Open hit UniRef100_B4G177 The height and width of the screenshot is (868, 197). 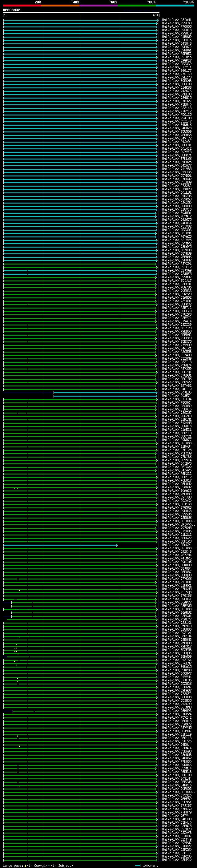tap(176, 71)
